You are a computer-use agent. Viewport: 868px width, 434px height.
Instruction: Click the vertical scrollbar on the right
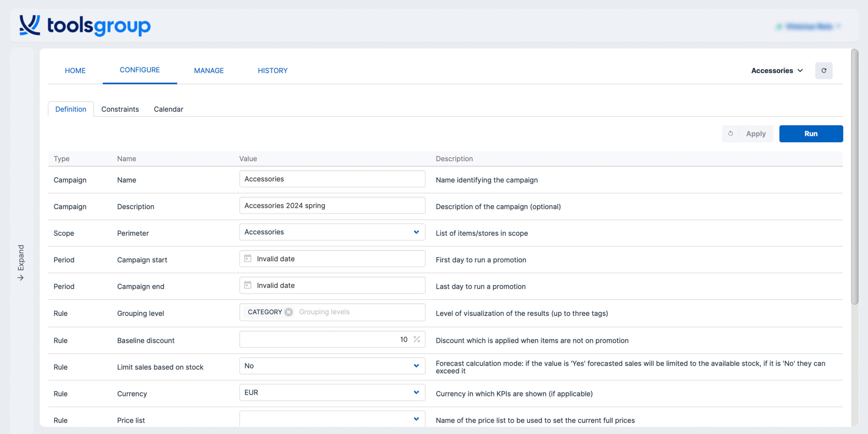click(x=855, y=176)
